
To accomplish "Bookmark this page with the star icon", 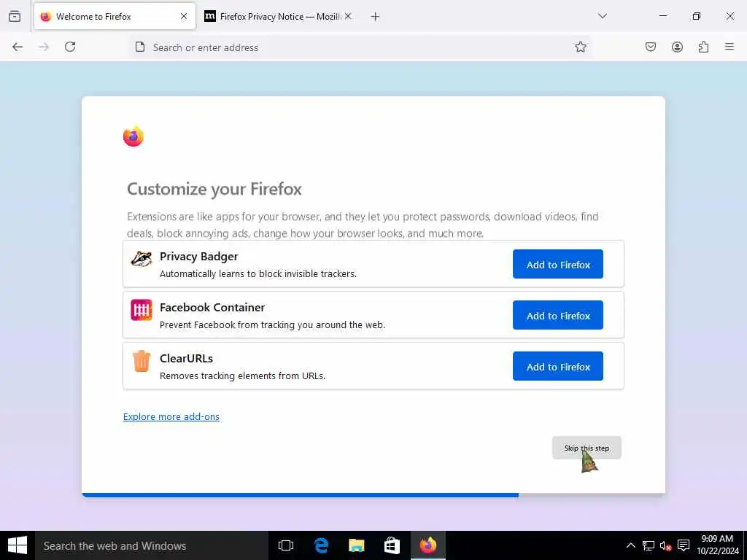I will point(580,47).
